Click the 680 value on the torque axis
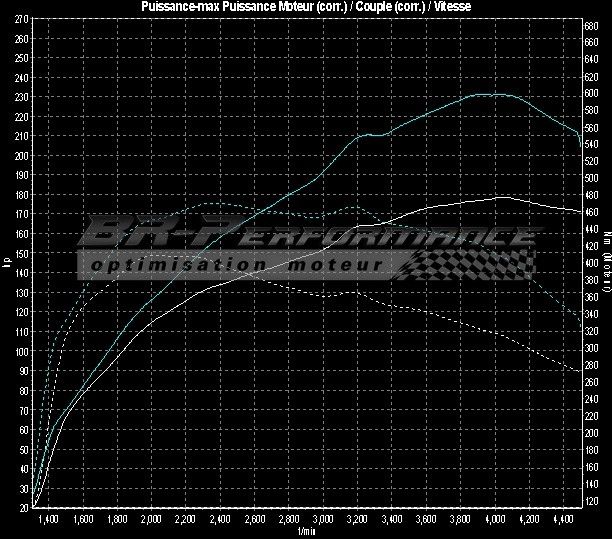612x539 pixels. [592, 25]
